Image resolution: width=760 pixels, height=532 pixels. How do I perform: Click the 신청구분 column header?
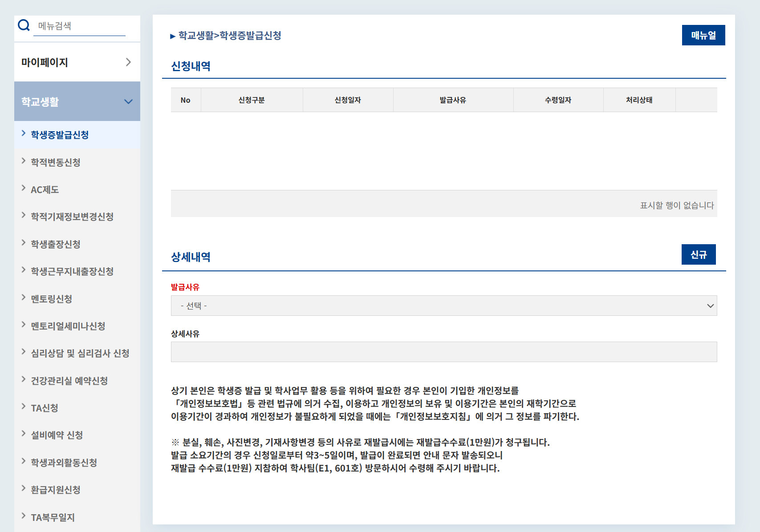(252, 100)
